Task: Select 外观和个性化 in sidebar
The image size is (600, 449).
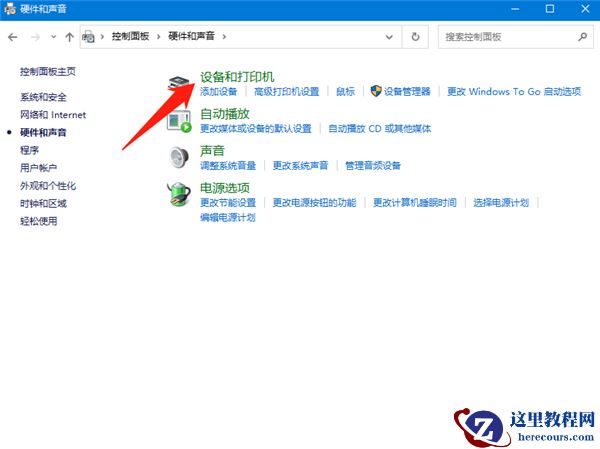Action: [x=48, y=186]
